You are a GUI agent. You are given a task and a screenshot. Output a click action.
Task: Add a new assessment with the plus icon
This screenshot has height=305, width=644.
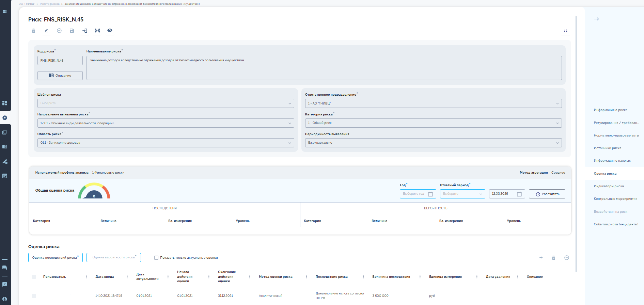click(x=541, y=258)
